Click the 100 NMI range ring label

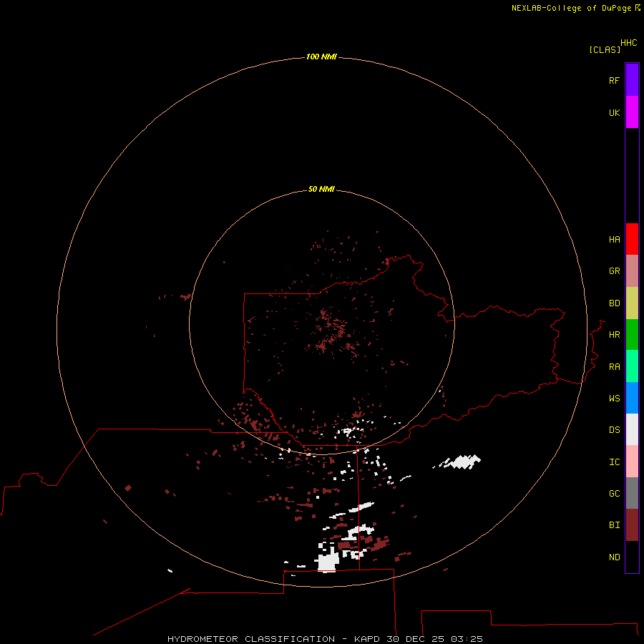tap(321, 57)
